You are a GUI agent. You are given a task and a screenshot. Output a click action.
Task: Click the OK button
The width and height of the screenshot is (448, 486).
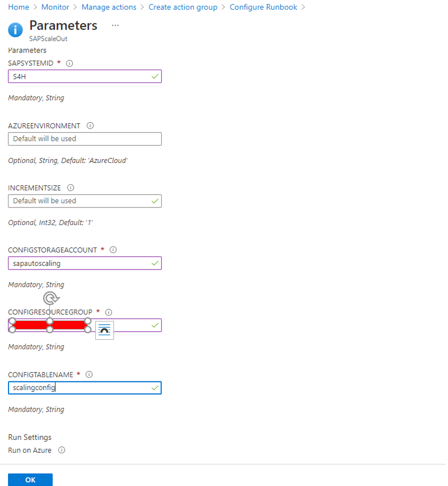(x=31, y=480)
